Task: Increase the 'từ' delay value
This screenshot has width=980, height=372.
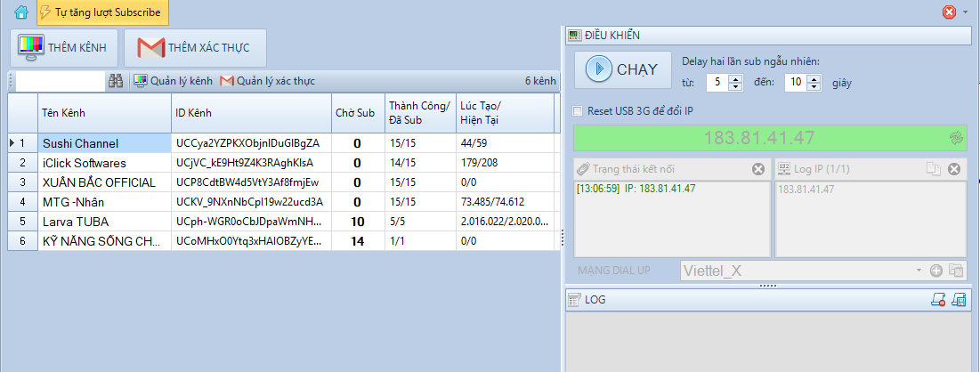Action: [735, 78]
